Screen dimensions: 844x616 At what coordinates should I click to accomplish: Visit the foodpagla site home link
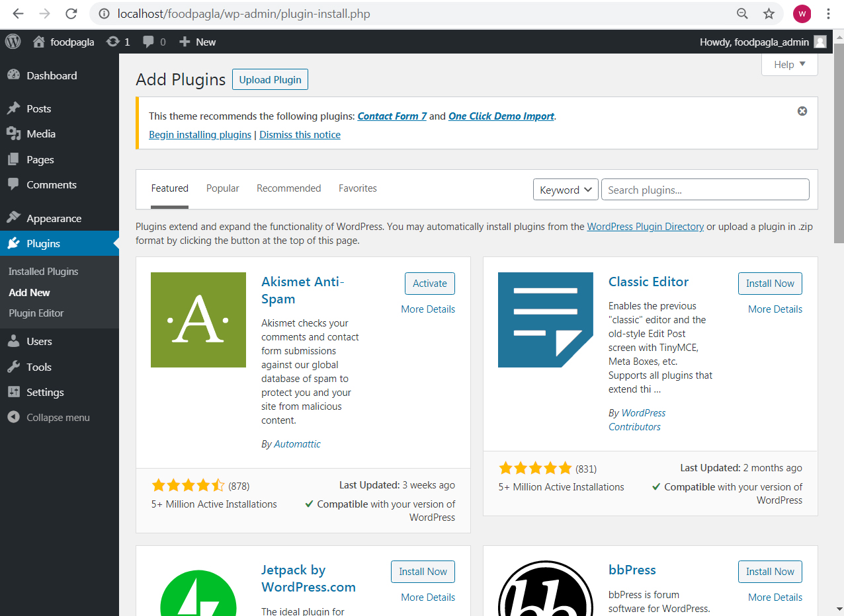click(63, 42)
